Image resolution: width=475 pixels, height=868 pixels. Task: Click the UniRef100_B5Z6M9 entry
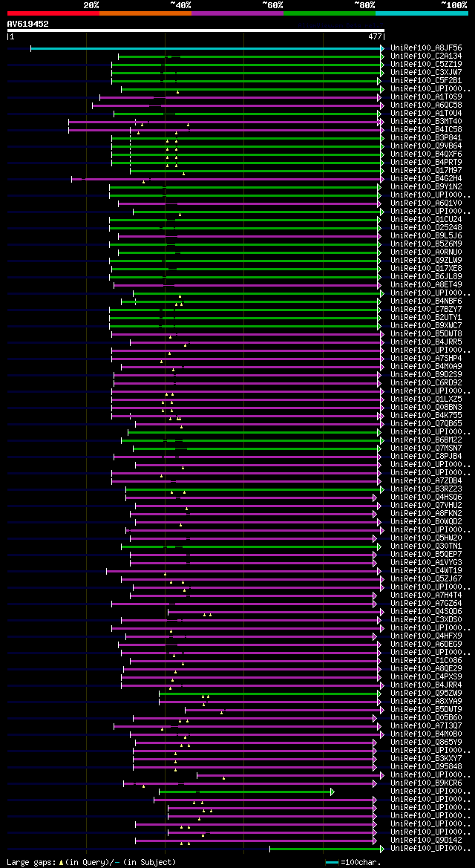pos(426,244)
